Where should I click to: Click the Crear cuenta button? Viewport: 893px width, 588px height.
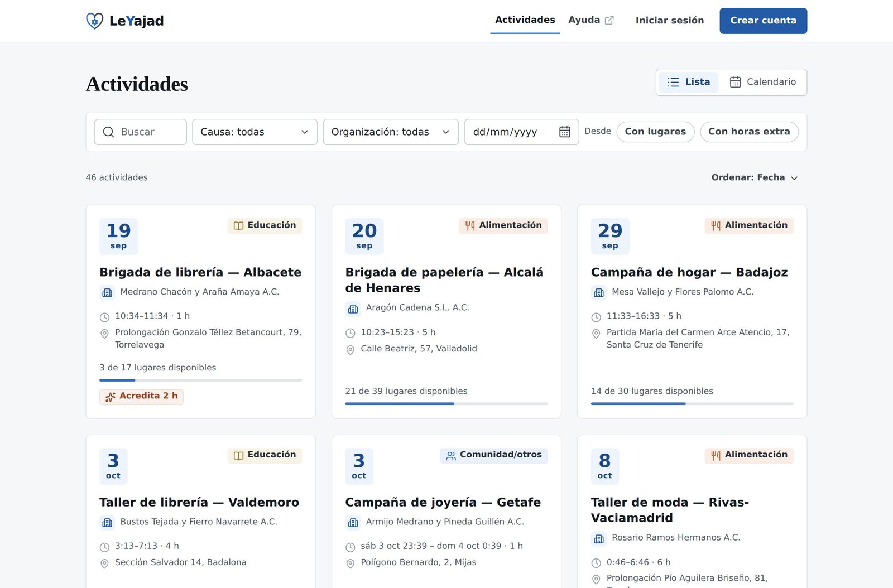click(x=763, y=21)
